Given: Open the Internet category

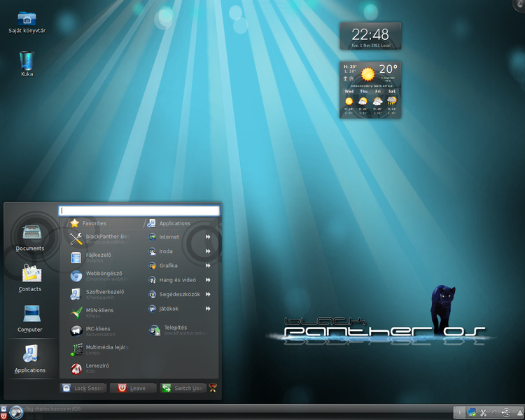Looking at the screenshot, I should click(179, 237).
